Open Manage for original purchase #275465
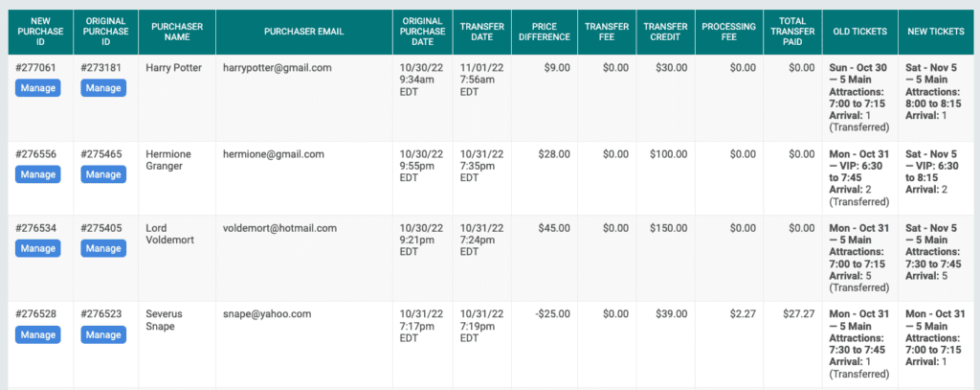This screenshot has width=980, height=390. (103, 174)
